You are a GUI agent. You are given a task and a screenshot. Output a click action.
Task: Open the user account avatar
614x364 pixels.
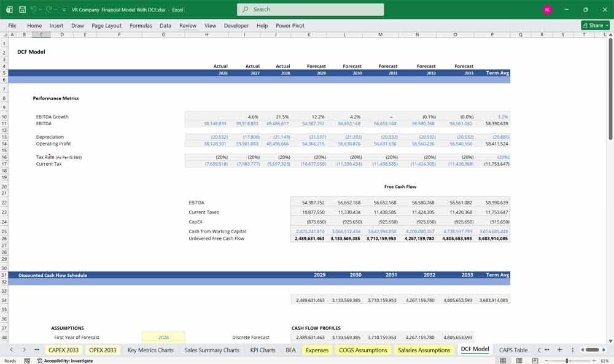coord(547,9)
